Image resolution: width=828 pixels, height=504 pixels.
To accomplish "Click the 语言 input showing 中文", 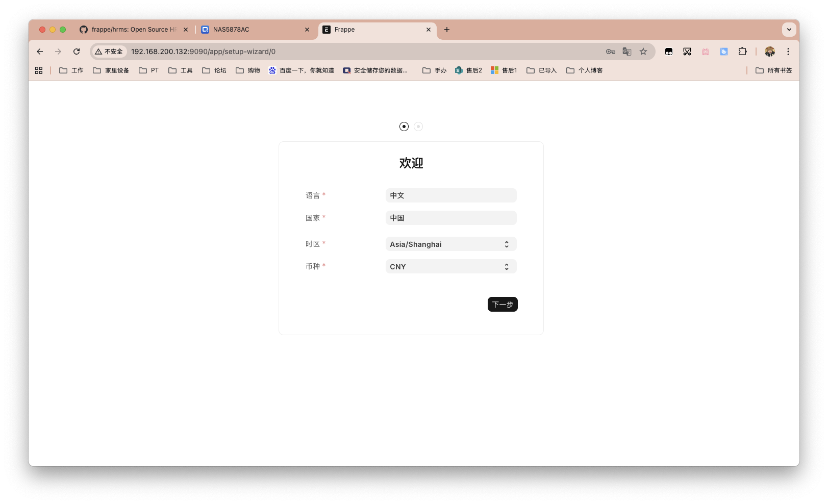I will (x=451, y=195).
